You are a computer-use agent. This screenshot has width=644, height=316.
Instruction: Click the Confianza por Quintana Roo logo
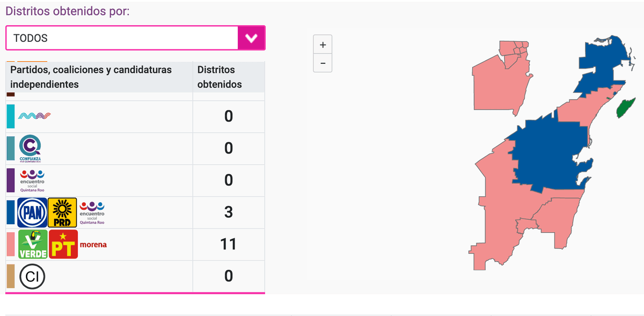30,149
